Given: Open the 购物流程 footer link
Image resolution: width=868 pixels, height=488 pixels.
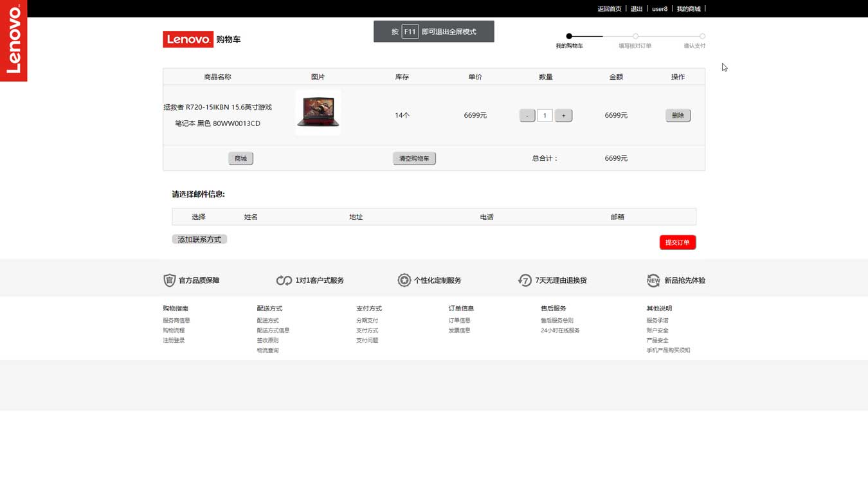Looking at the screenshot, I should coord(174,330).
